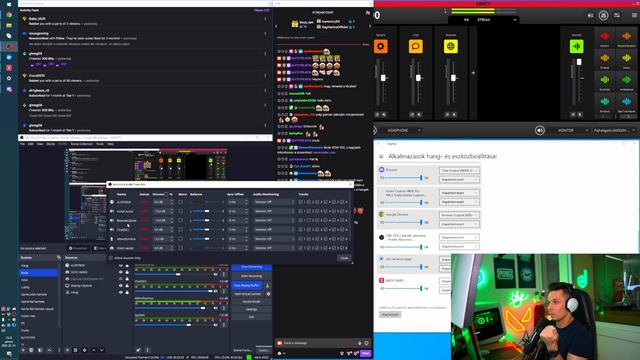
Task: Open source properties gear in Sources toolbar
Action: coord(84,350)
